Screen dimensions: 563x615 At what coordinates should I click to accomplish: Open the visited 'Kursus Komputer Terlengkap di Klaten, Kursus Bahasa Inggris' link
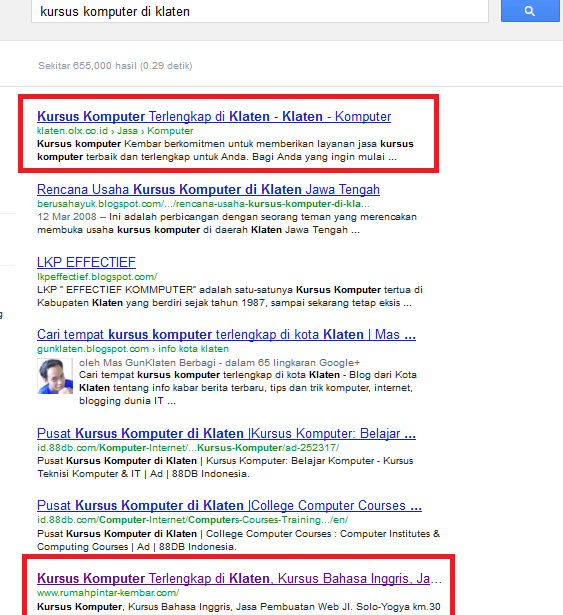(239, 579)
